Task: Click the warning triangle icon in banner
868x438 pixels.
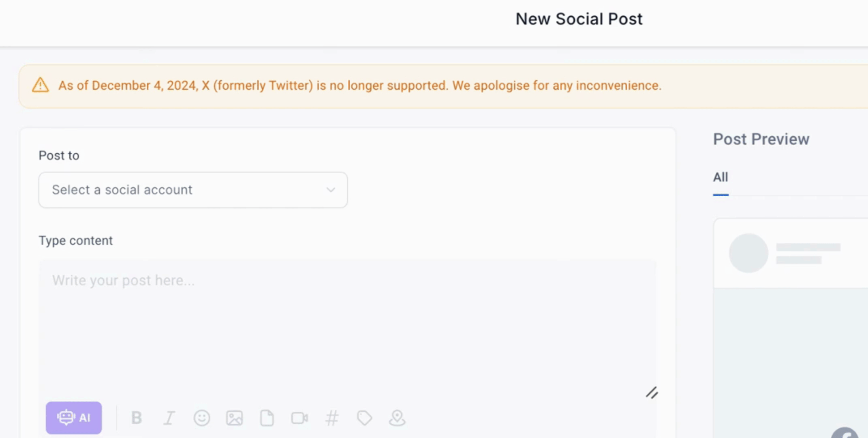Action: coord(40,85)
